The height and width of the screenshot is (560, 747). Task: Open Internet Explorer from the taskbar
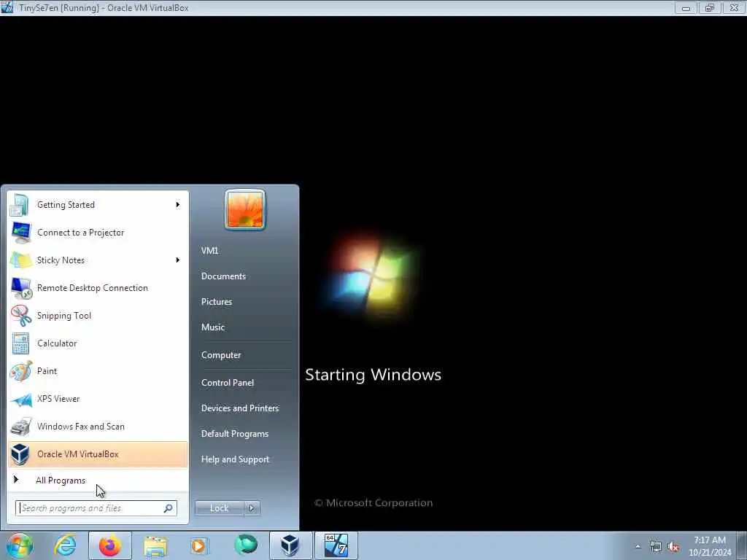click(65, 545)
